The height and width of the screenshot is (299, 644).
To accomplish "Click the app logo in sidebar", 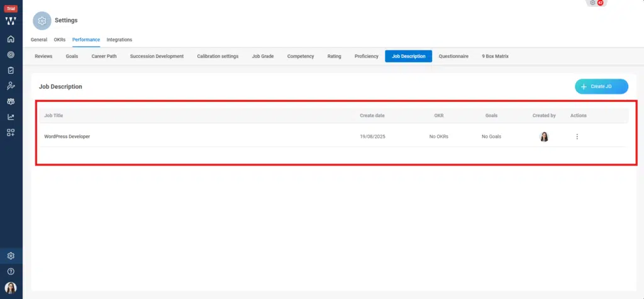I will coord(11,21).
